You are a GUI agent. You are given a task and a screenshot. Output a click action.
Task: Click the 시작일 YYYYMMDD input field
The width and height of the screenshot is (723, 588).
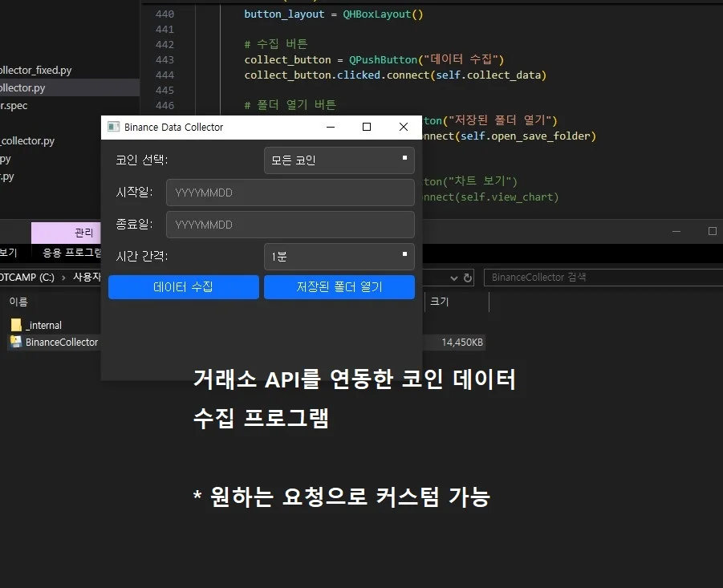290,193
